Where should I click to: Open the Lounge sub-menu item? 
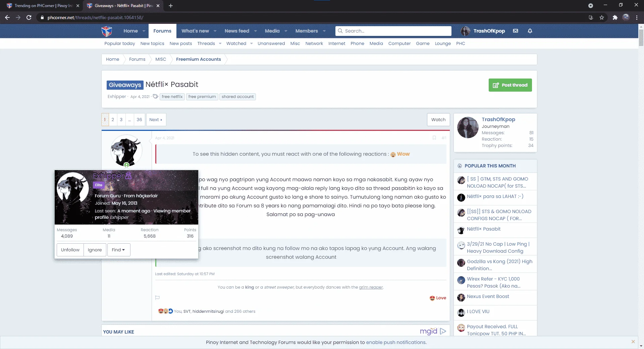click(x=443, y=44)
